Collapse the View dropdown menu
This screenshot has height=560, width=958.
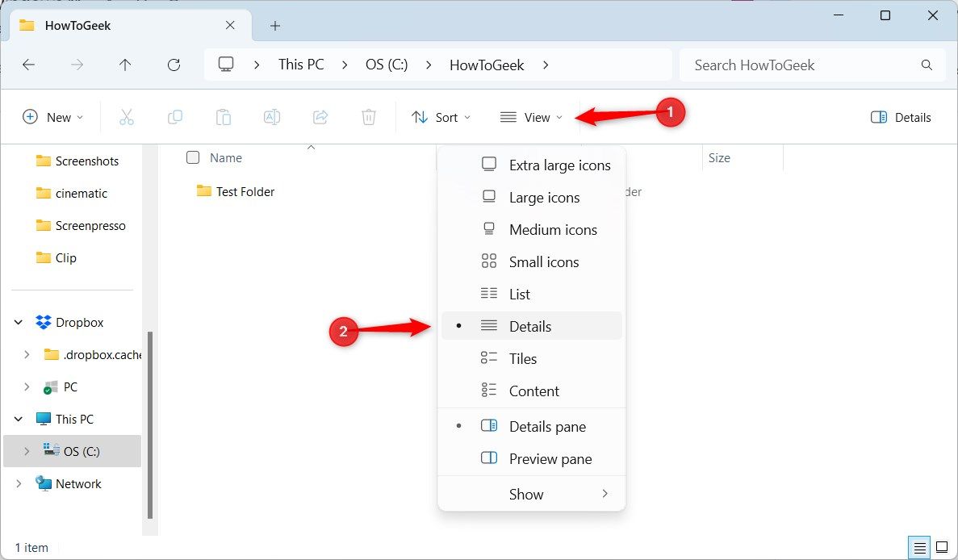pyautogui.click(x=531, y=117)
